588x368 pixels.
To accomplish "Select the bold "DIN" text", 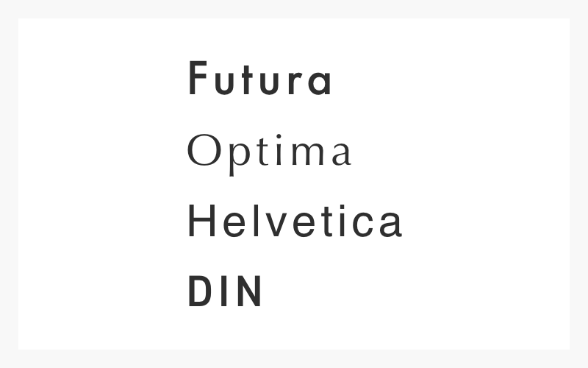I will pos(226,291).
